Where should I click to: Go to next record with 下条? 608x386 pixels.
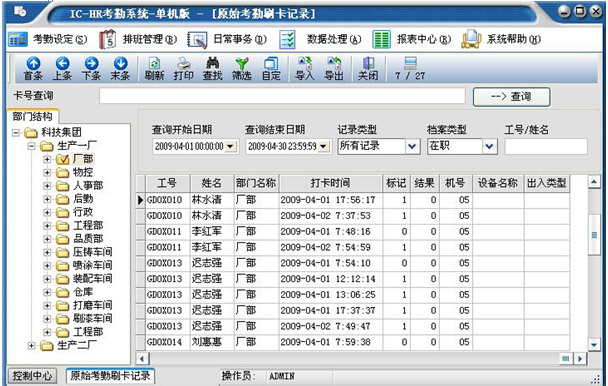click(92, 69)
